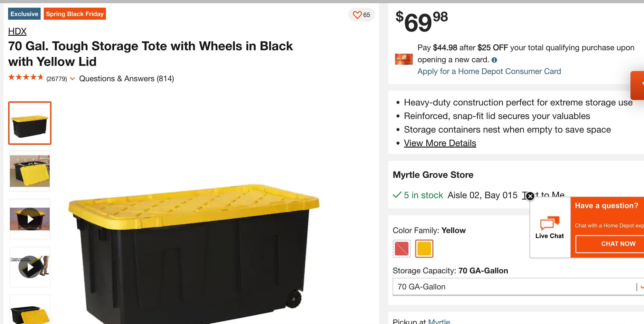The width and height of the screenshot is (644, 324).
Task: Open the HDX brand link
Action: (x=17, y=31)
